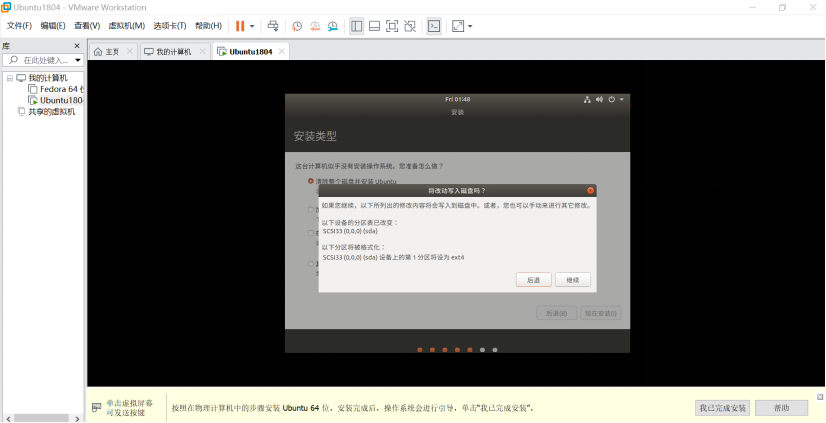This screenshot has width=826, height=423.
Task: Open the library search filter dropdown
Action: click(x=78, y=60)
